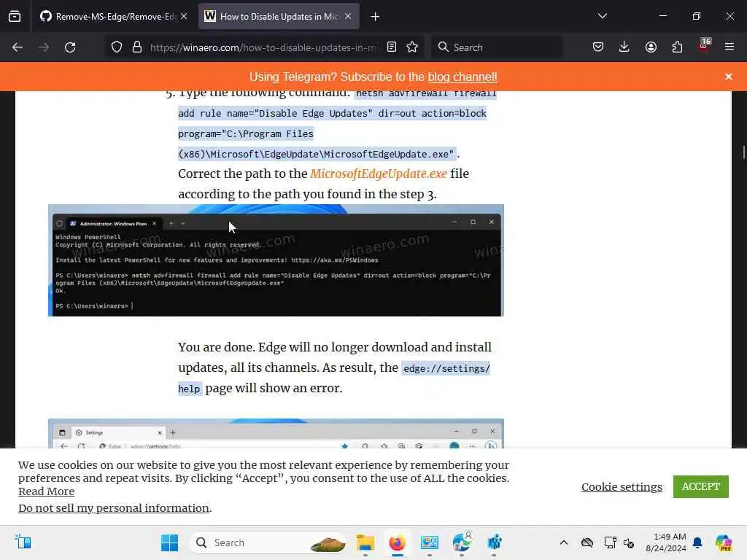Image resolution: width=747 pixels, height=560 pixels.
Task: Accept cookies with the ACCEPT button
Action: coord(701,486)
